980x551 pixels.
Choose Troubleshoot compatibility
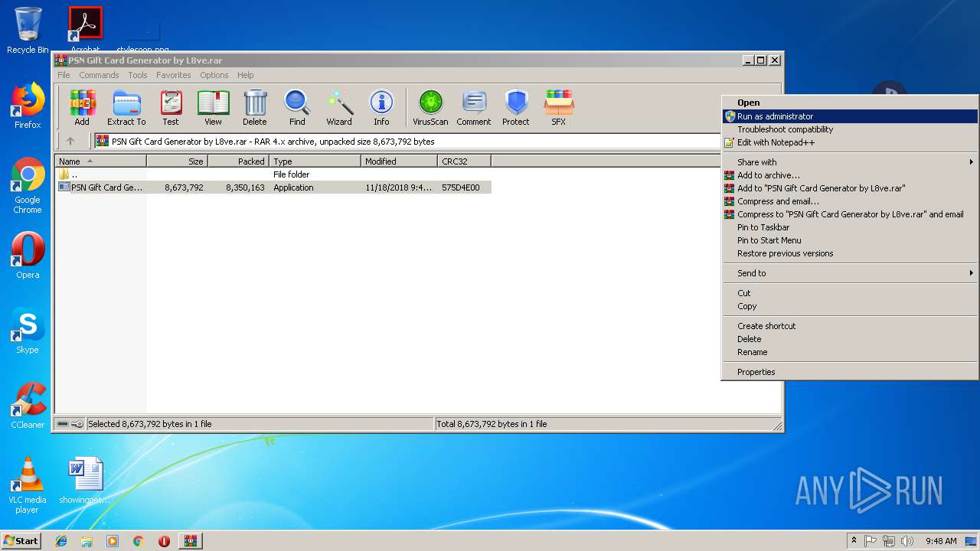pyautogui.click(x=850, y=129)
